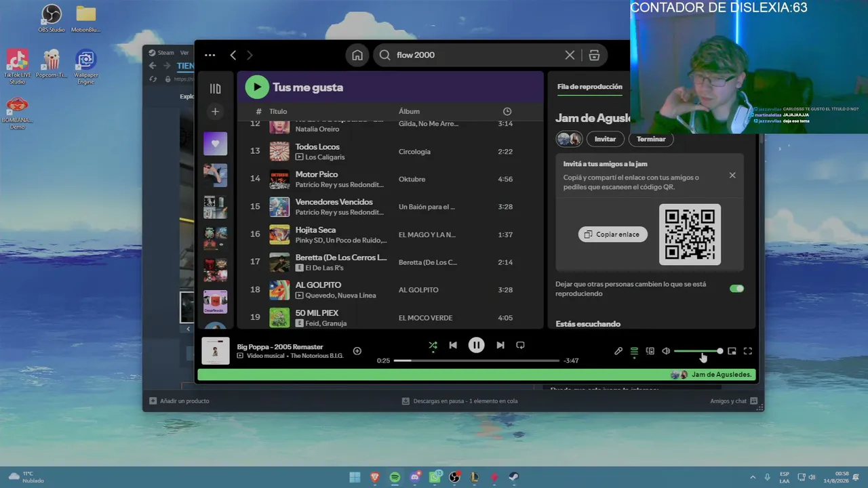Open the miniplayer
This screenshot has width=868, height=488.
point(732,351)
